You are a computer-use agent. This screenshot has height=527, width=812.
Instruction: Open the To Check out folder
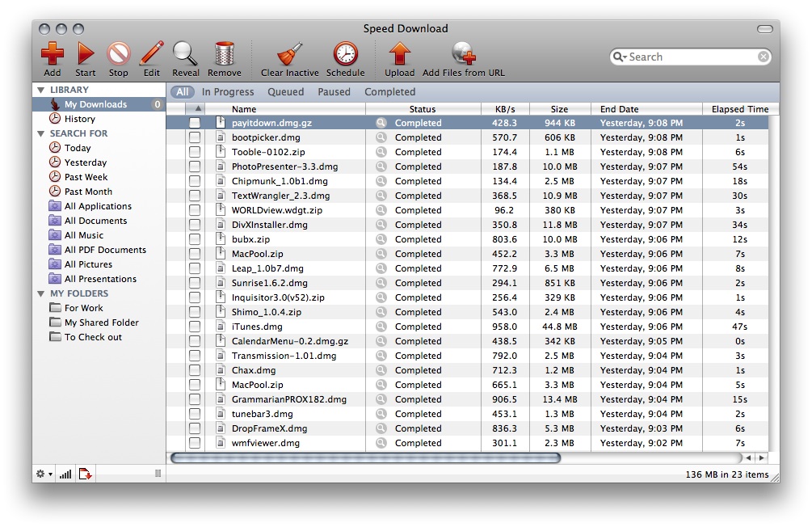coord(93,337)
